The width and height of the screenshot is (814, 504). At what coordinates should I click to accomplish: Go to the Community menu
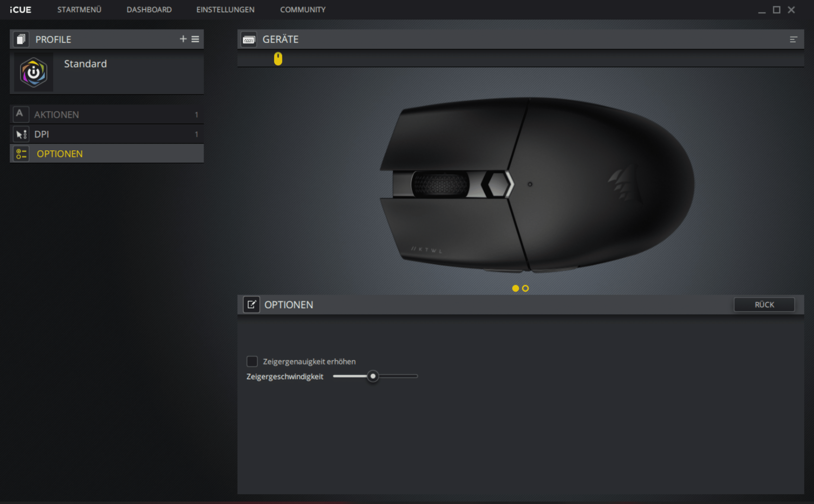click(x=303, y=10)
